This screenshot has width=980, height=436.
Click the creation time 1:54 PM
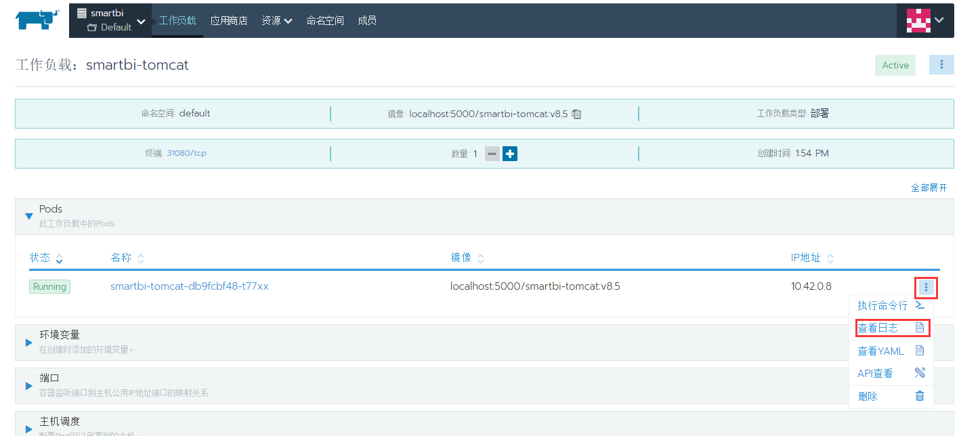click(x=812, y=154)
